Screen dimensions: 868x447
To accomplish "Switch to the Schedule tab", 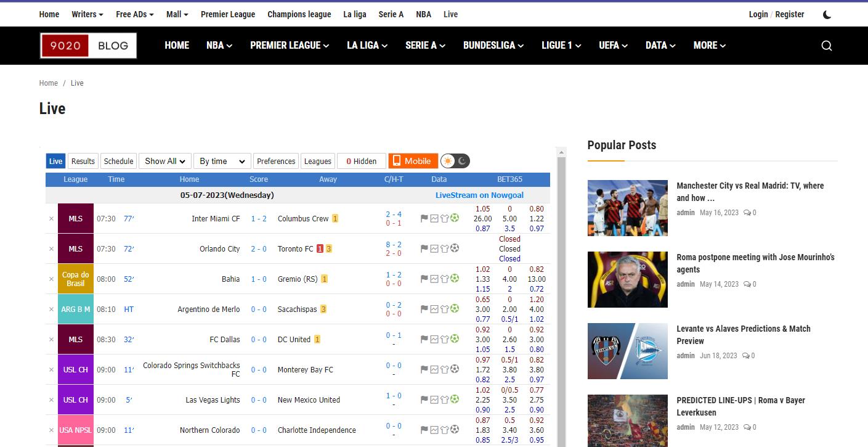I will 118,161.
